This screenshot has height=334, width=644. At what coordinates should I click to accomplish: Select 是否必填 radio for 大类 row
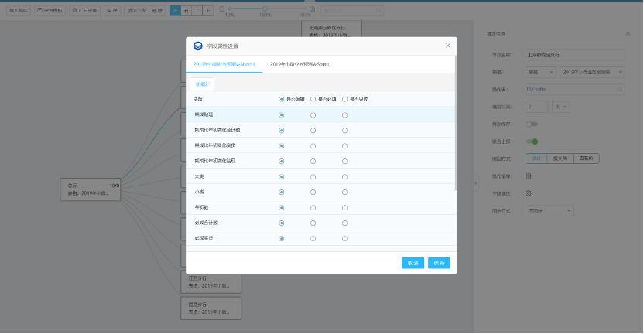click(x=313, y=176)
